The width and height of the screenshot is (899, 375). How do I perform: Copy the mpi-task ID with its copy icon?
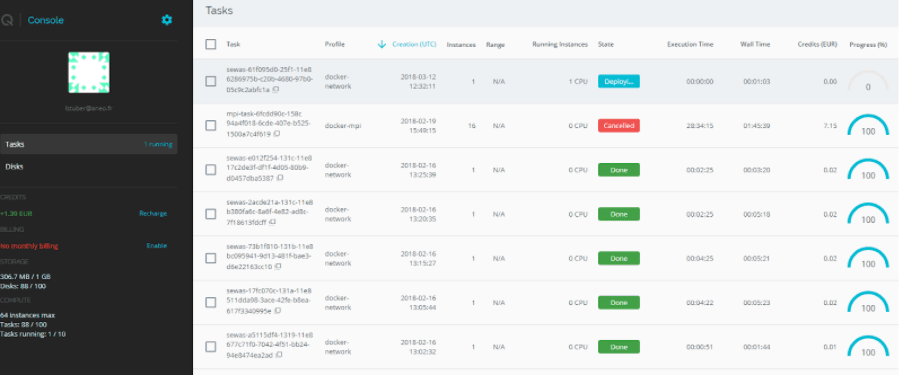point(277,134)
